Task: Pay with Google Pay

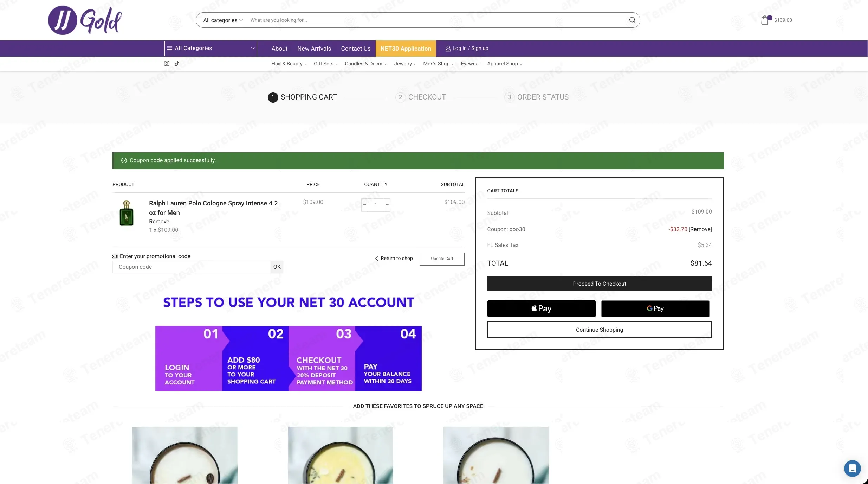Action: (655, 309)
